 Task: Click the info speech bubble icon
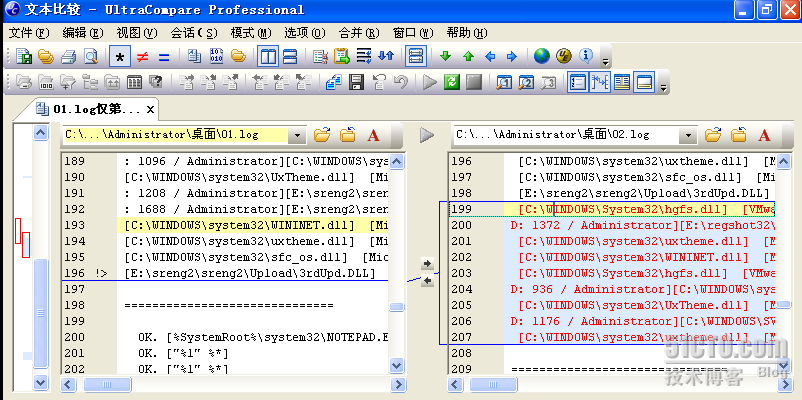click(x=586, y=56)
